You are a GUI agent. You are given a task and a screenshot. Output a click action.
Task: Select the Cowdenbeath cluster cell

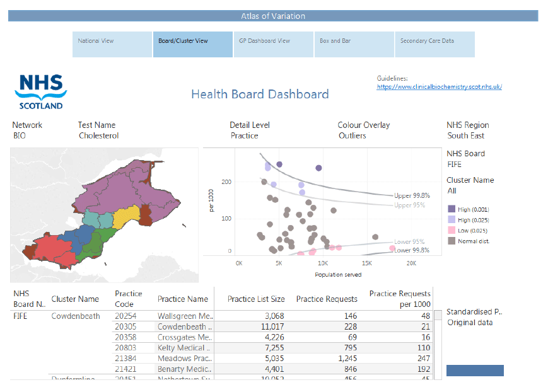click(x=76, y=316)
